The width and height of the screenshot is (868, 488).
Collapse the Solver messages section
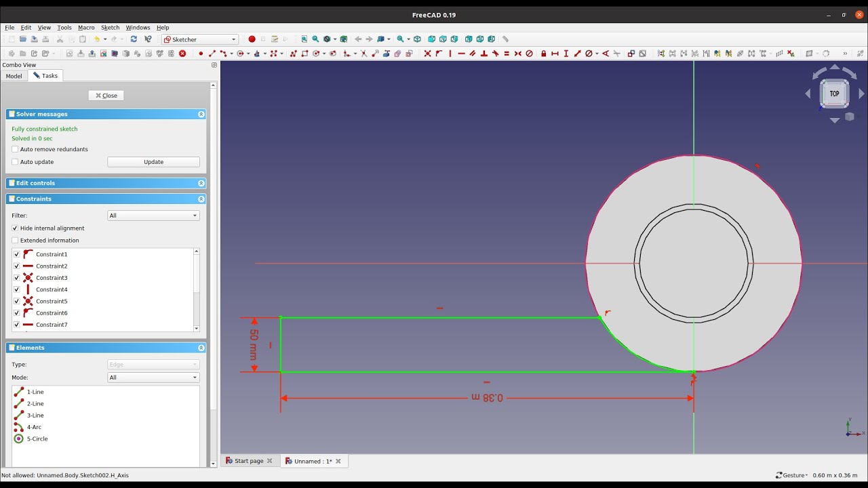coord(201,115)
